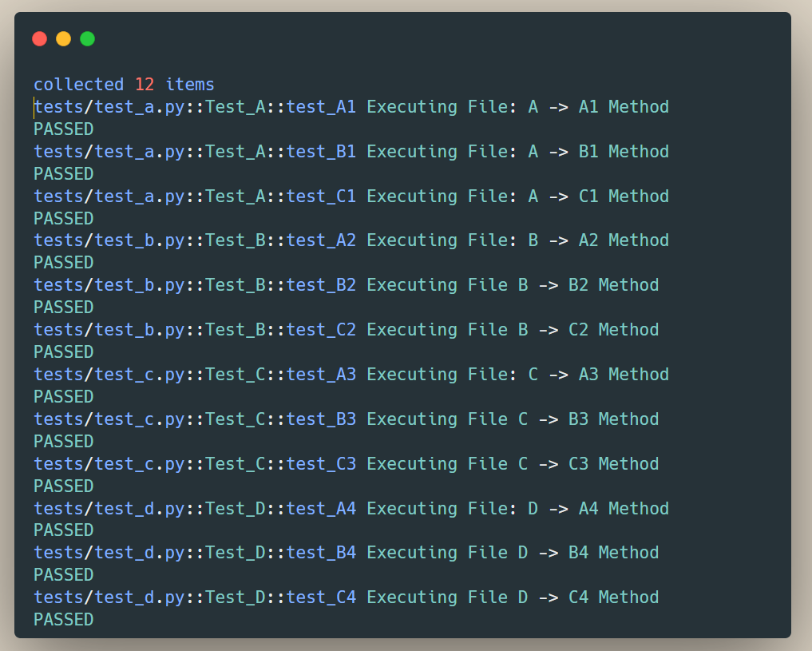This screenshot has width=812, height=651.
Task: Click the terminal cursor before tests/test_a.py
Action: 33,106
